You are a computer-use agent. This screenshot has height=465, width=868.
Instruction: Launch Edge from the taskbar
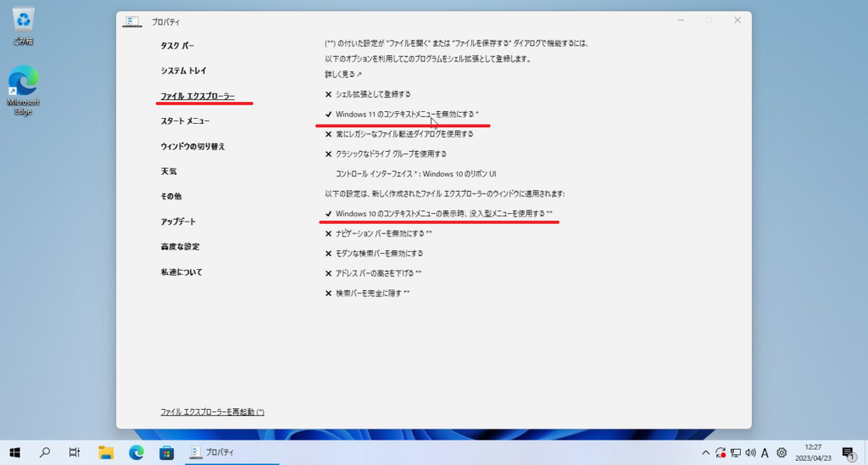136,452
